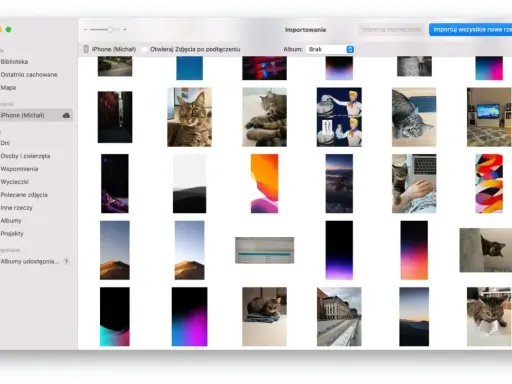Image resolution: width=512 pixels, height=384 pixels.
Task: Select the dark starry purple wallpaper
Action: pos(115,183)
